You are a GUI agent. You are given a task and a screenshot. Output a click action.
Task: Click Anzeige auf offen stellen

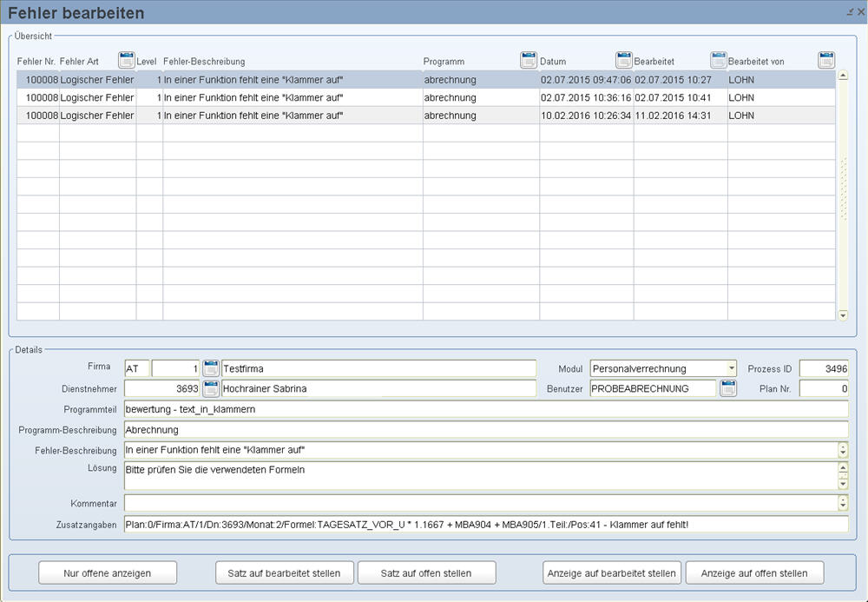(754, 573)
